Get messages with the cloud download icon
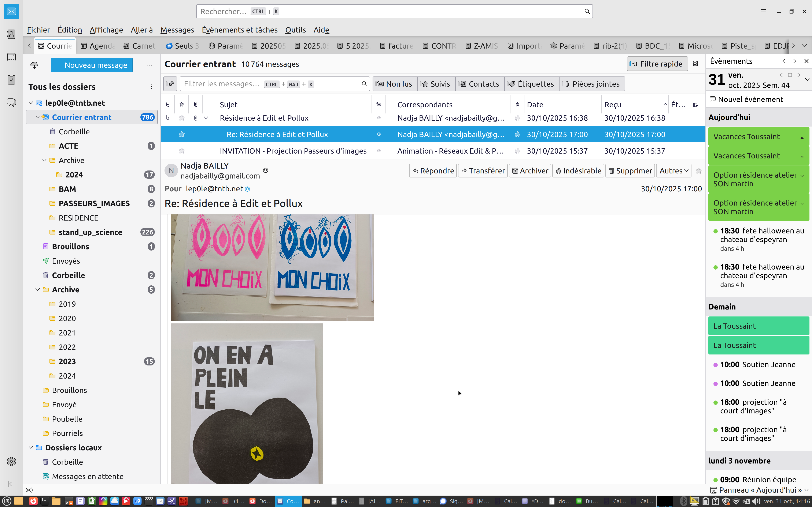 point(34,65)
